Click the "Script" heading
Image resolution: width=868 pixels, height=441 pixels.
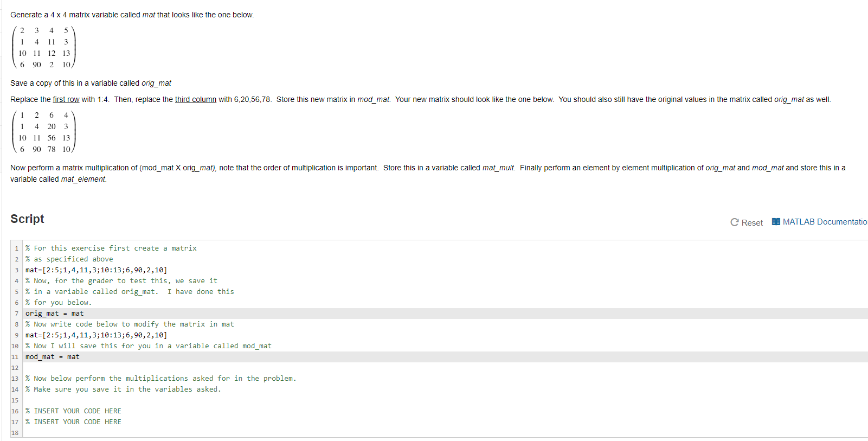(x=27, y=219)
